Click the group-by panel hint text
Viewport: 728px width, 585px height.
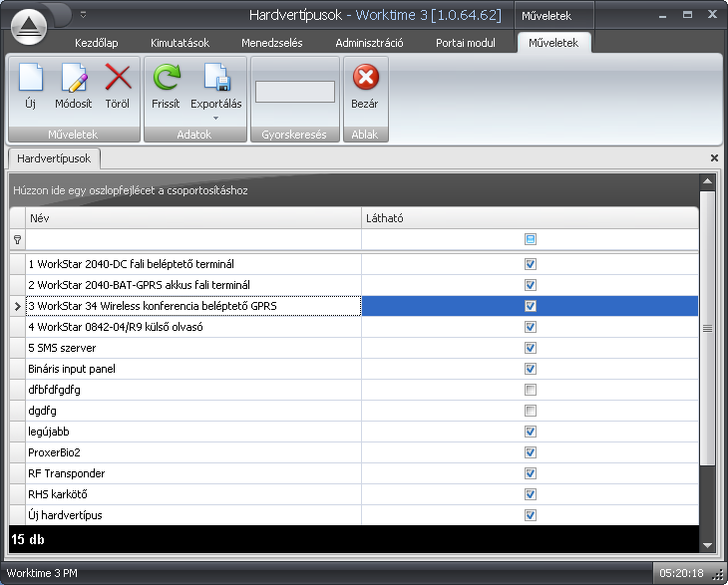[131, 190]
